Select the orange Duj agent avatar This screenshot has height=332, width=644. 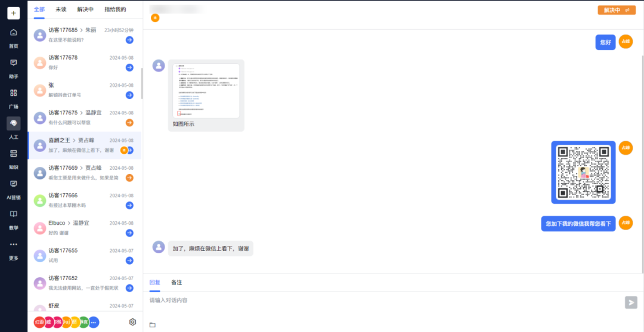[x=66, y=322]
